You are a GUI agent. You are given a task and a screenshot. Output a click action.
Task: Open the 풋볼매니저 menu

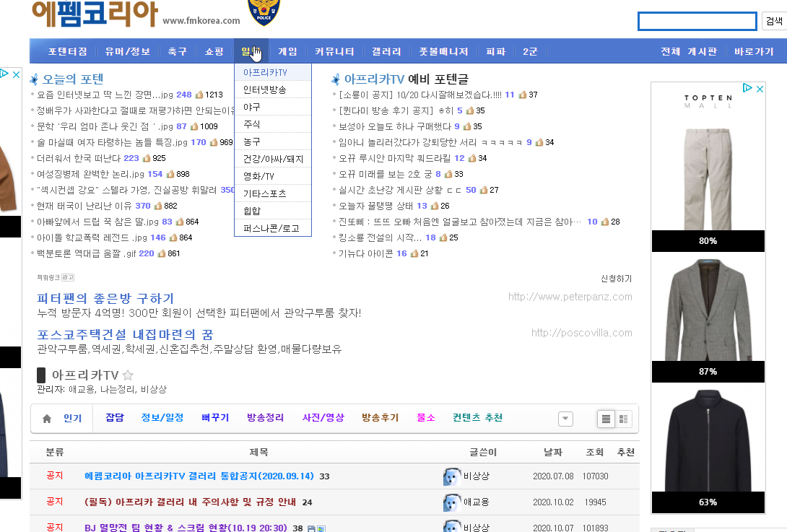point(444,52)
